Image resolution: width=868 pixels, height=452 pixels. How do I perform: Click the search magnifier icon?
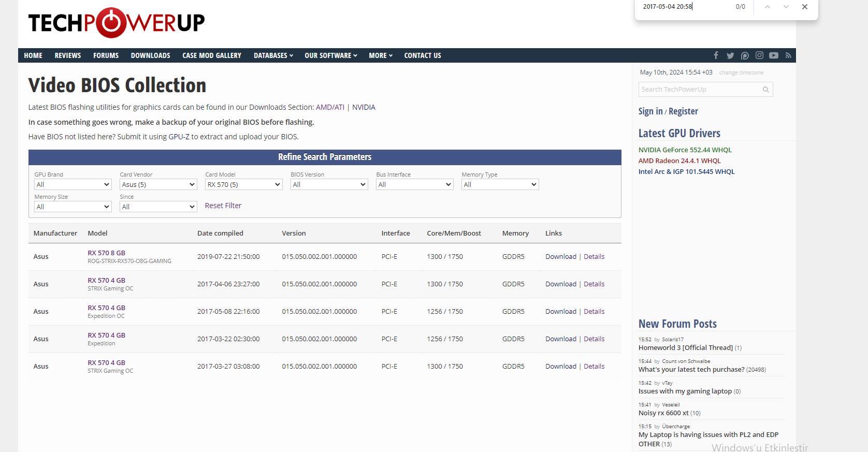pyautogui.click(x=765, y=90)
